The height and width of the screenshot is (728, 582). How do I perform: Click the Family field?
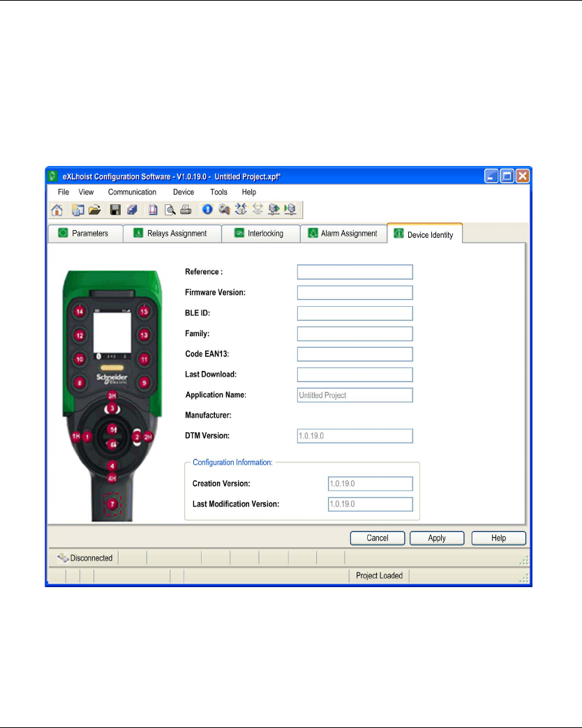point(355,333)
